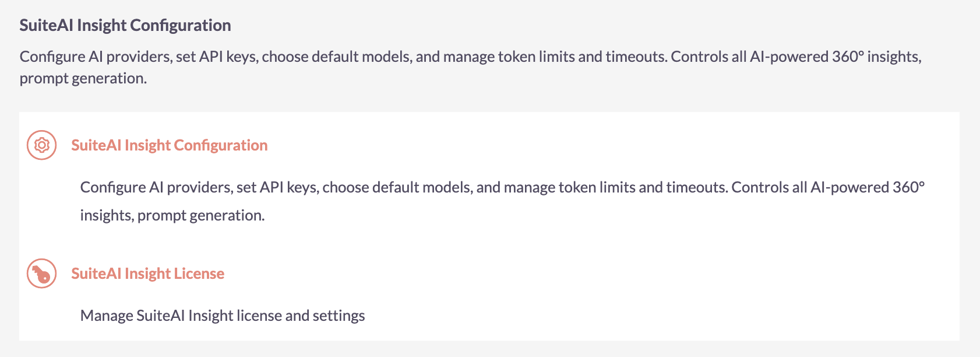Open the SuiteAI Insight License link

click(147, 273)
